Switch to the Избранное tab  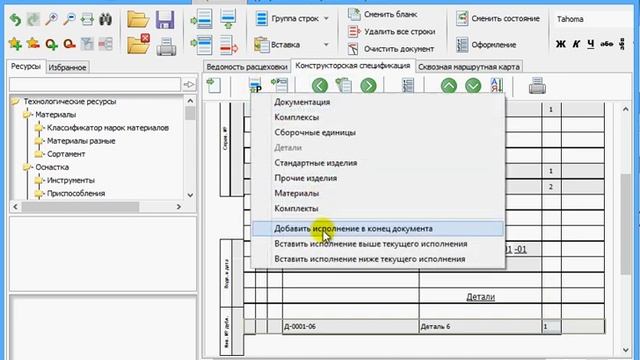(67, 67)
